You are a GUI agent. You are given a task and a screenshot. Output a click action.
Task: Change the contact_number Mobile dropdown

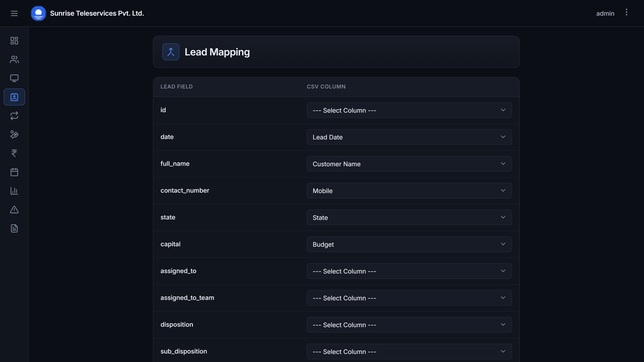[409, 191]
